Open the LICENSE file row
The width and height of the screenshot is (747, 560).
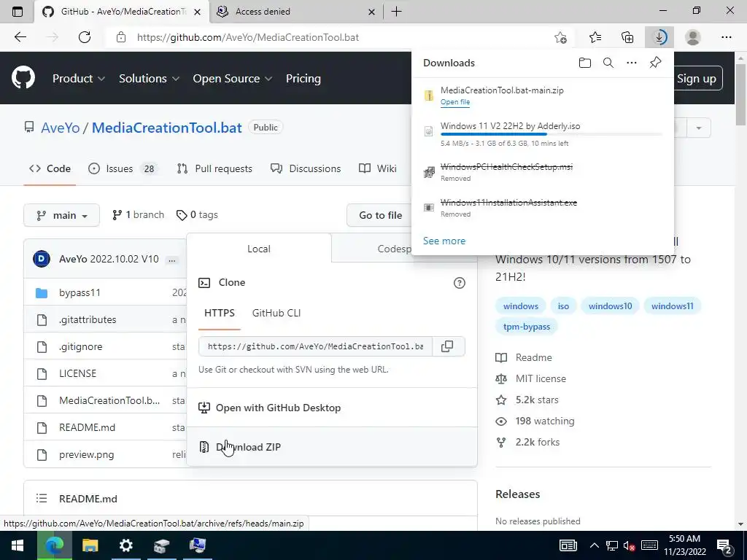105,373
